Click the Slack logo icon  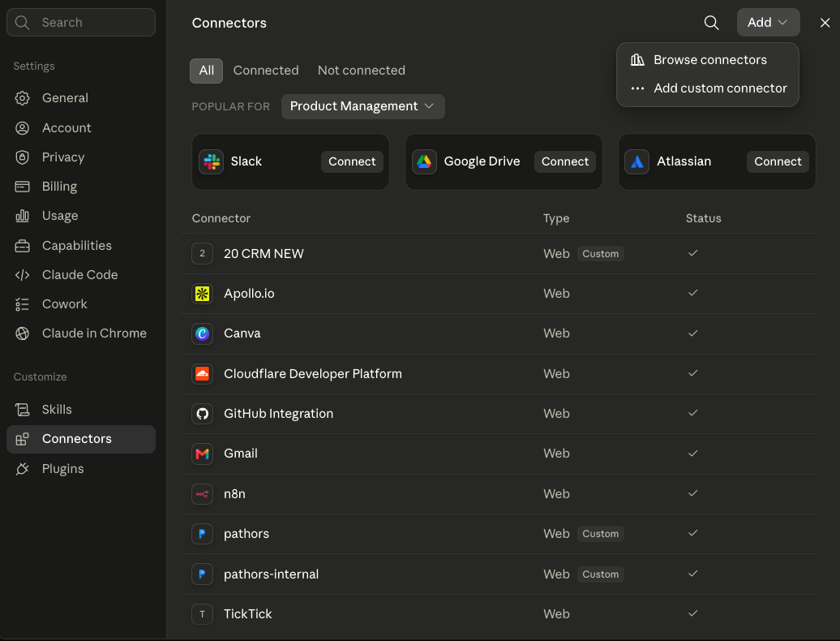[211, 161]
